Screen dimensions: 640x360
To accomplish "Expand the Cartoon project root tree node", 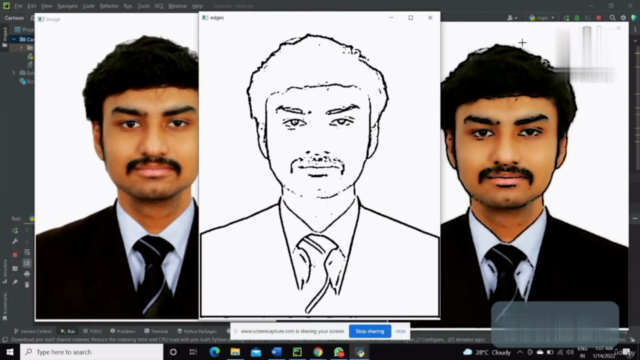I will coord(14,39).
